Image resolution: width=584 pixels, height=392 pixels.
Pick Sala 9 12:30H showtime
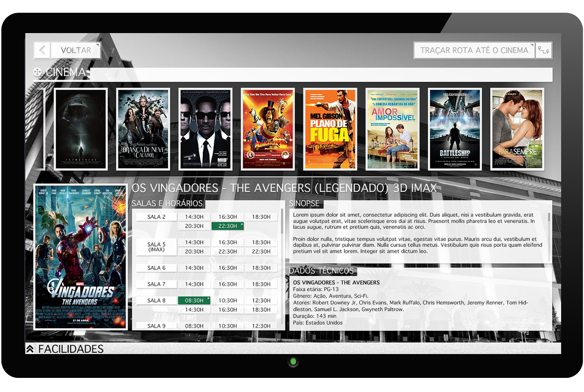[x=261, y=326]
